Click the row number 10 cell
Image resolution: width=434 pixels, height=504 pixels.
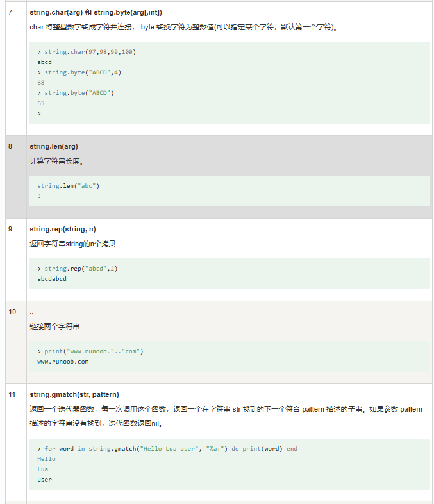click(x=16, y=342)
